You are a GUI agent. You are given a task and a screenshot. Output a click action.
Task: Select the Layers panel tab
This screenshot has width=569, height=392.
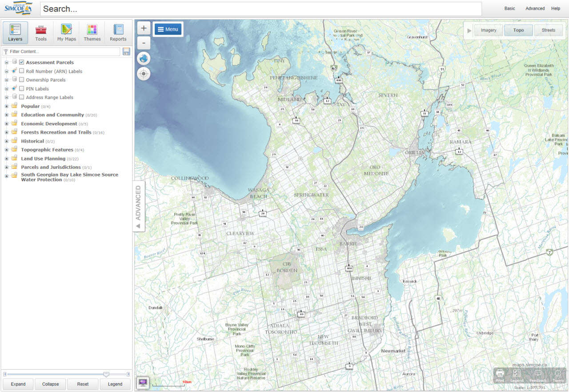point(15,33)
